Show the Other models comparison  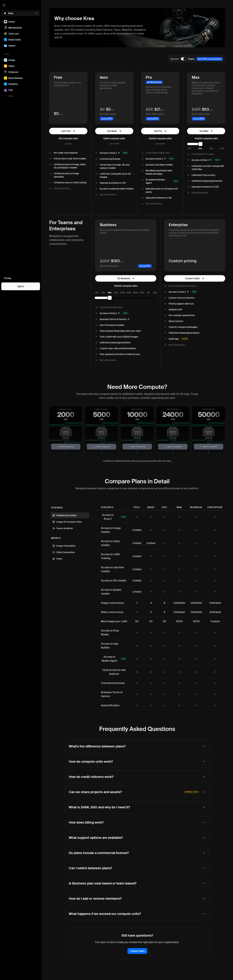(x=70, y=559)
